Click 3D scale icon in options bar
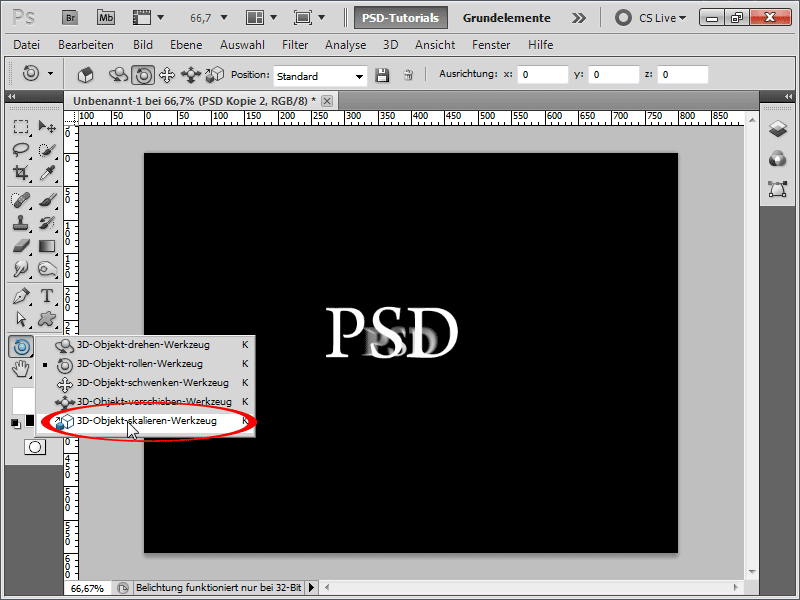The image size is (800, 600). point(214,75)
